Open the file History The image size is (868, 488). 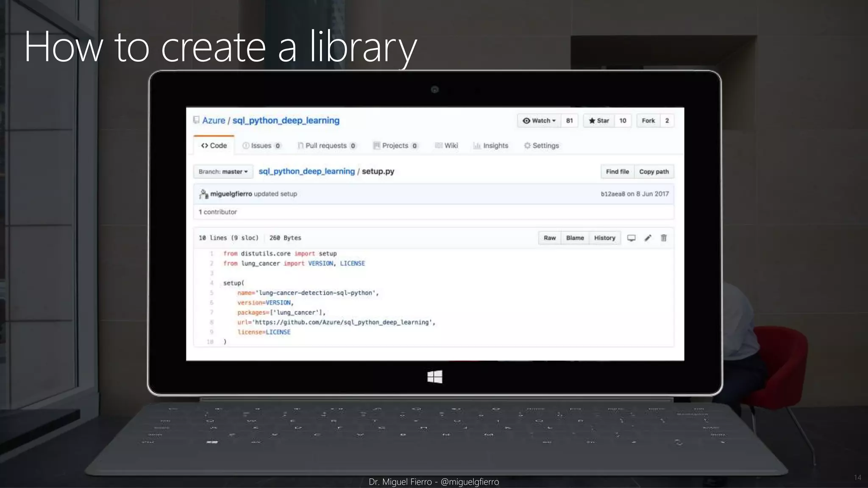pos(605,238)
